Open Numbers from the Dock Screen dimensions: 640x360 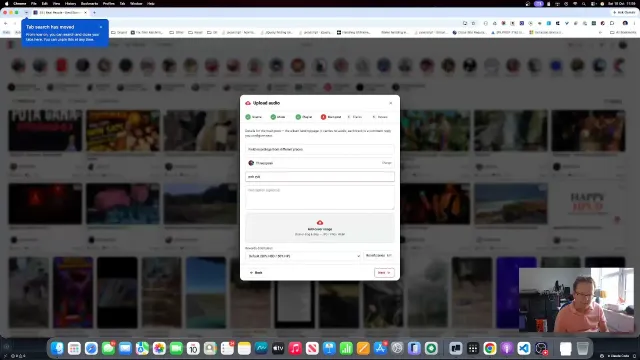coord(346,348)
